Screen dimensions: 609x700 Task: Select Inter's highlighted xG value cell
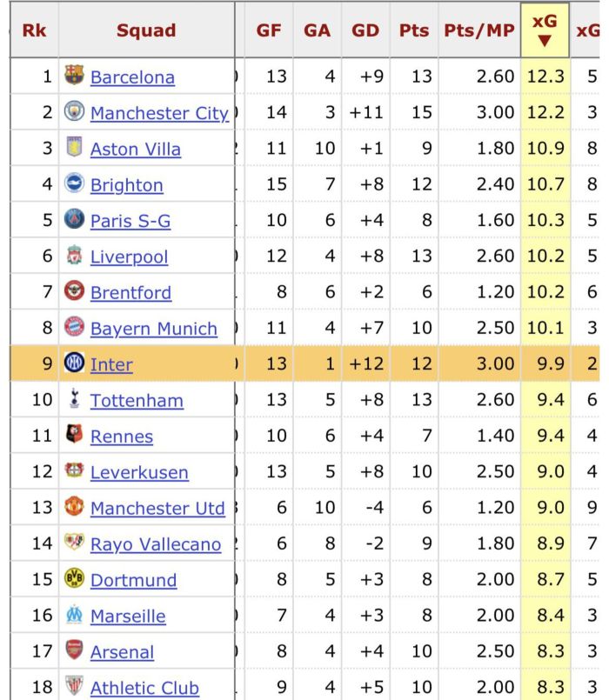pos(545,363)
